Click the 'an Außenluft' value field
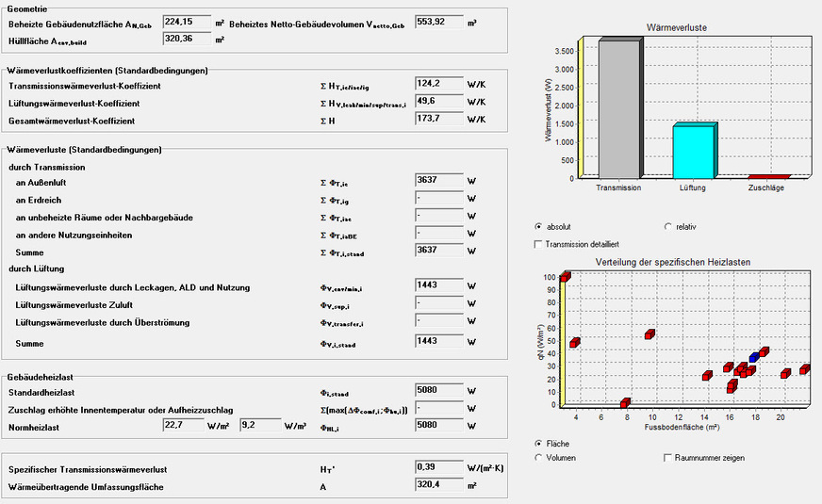This screenshot has height=504, width=822. 438,180
